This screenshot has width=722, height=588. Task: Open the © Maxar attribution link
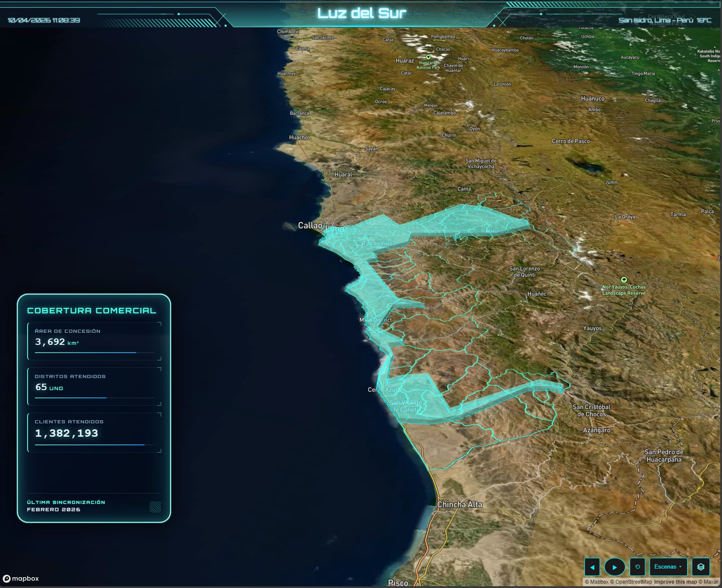coord(708,582)
